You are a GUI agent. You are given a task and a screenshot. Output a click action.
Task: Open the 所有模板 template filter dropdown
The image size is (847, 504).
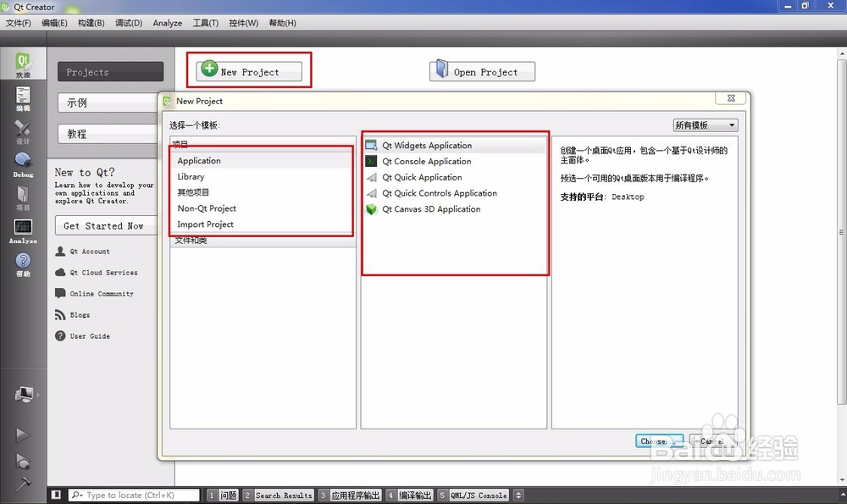(706, 125)
